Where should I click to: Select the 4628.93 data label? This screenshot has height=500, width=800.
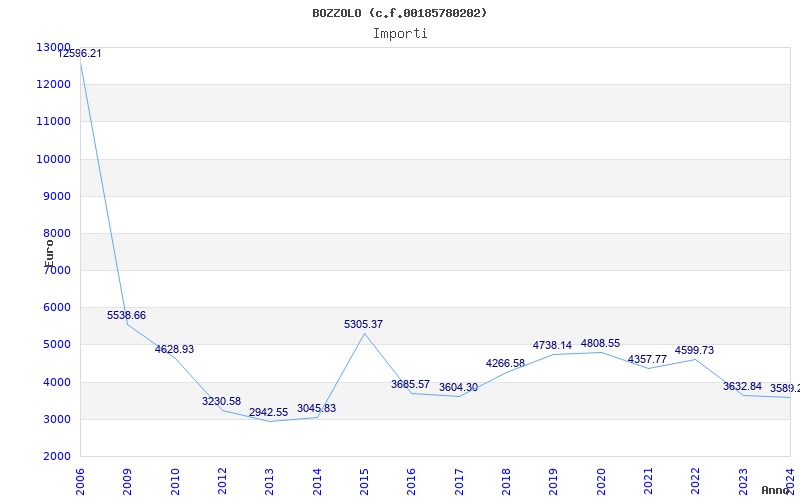coord(174,349)
